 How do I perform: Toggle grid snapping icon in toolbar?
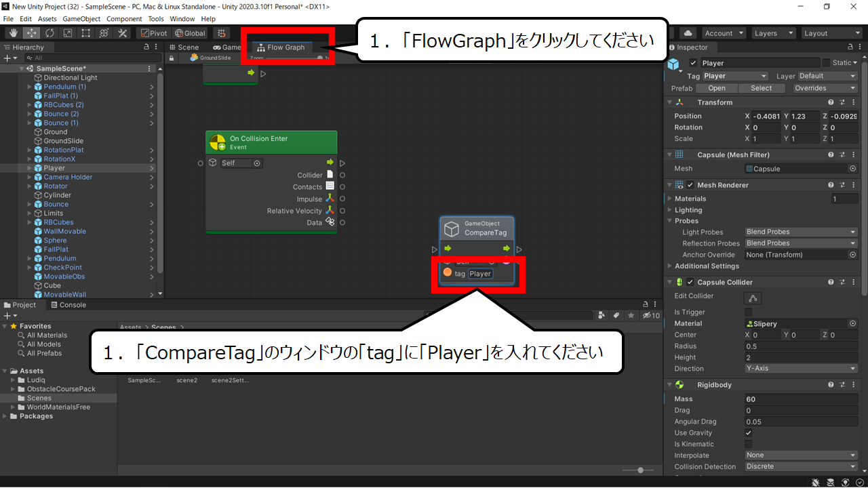pos(221,33)
